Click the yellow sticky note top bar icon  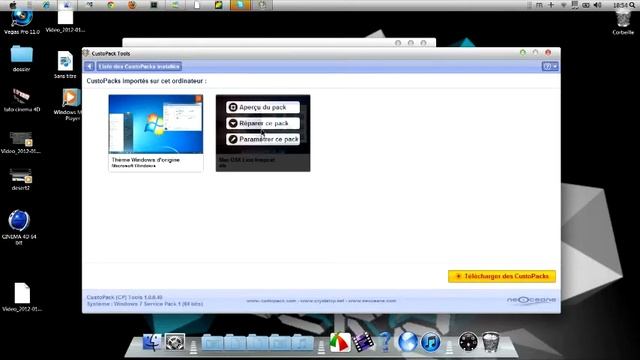click(x=218, y=5)
